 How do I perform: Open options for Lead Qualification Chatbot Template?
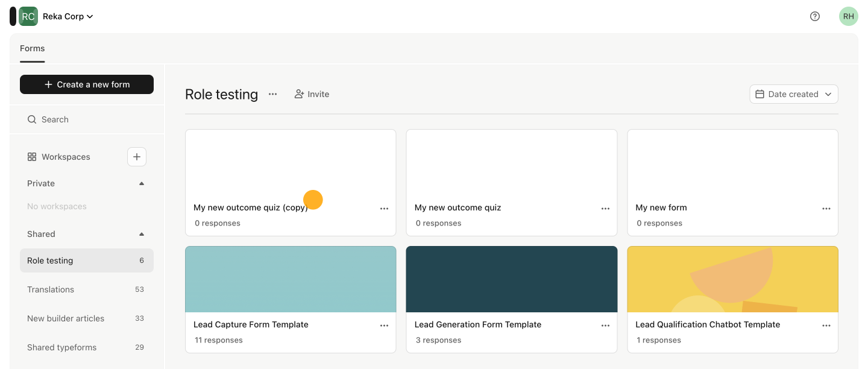pos(826,326)
